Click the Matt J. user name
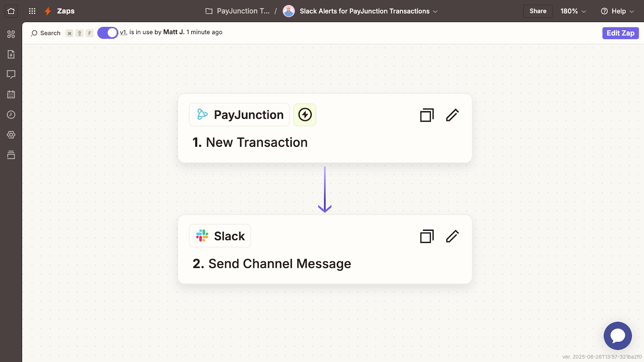The image size is (644, 362). point(174,32)
